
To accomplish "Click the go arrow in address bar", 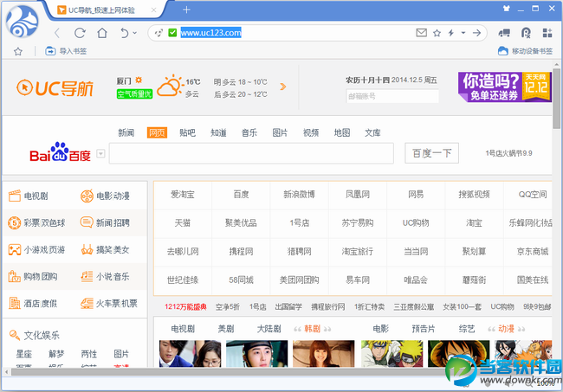I will (476, 33).
